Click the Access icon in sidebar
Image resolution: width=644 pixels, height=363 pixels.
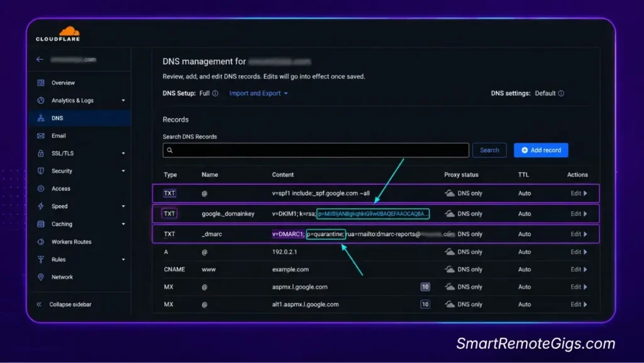tap(41, 189)
